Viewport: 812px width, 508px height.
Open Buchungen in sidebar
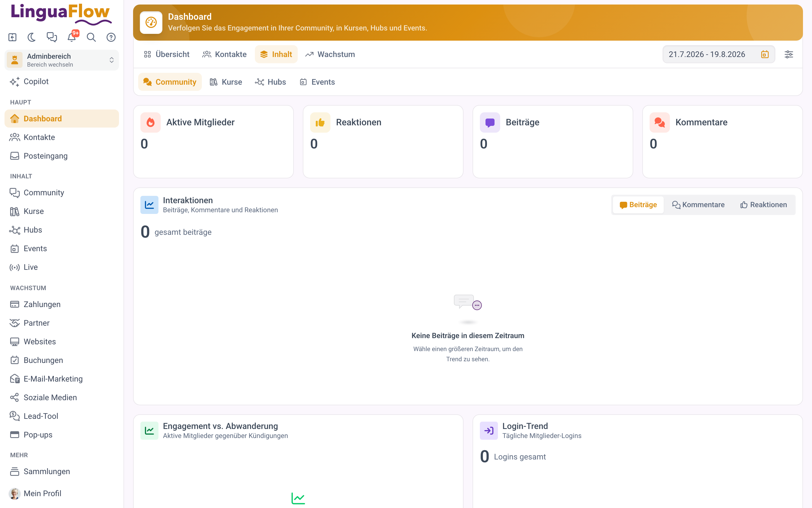tap(62, 360)
